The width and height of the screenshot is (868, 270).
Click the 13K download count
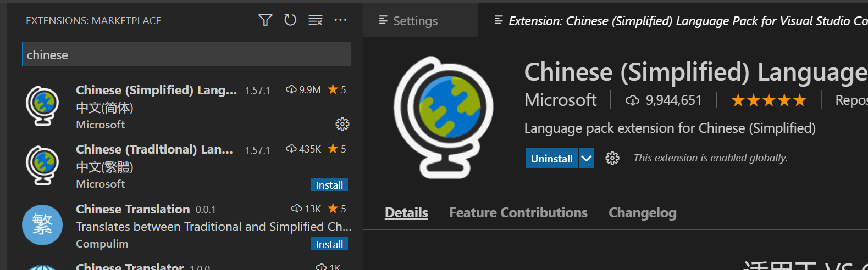(306, 209)
